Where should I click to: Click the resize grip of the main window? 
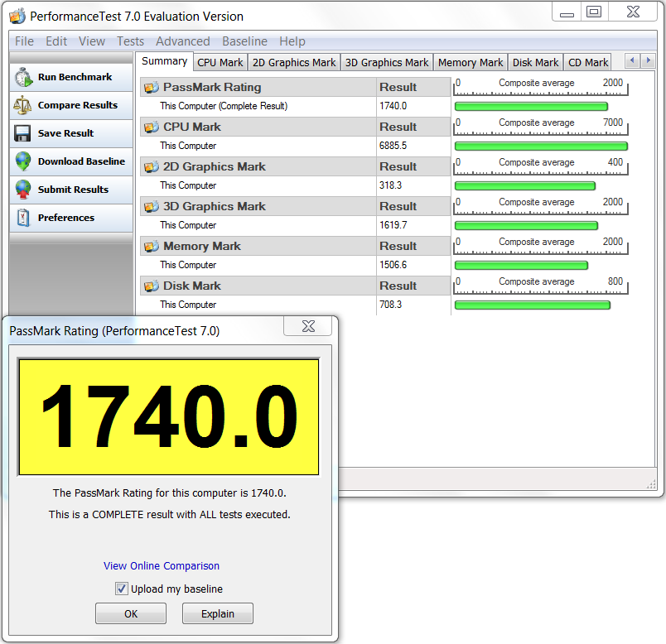651,485
